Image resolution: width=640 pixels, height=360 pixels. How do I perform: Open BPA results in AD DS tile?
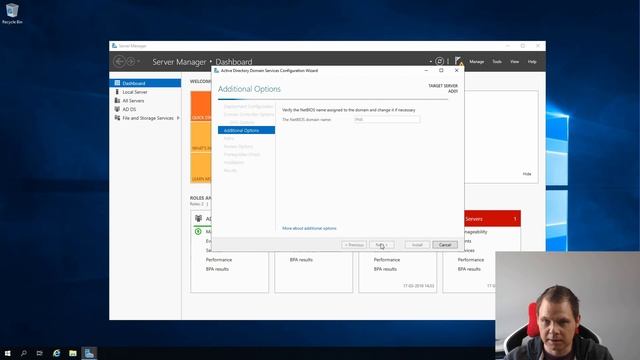tap(217, 269)
